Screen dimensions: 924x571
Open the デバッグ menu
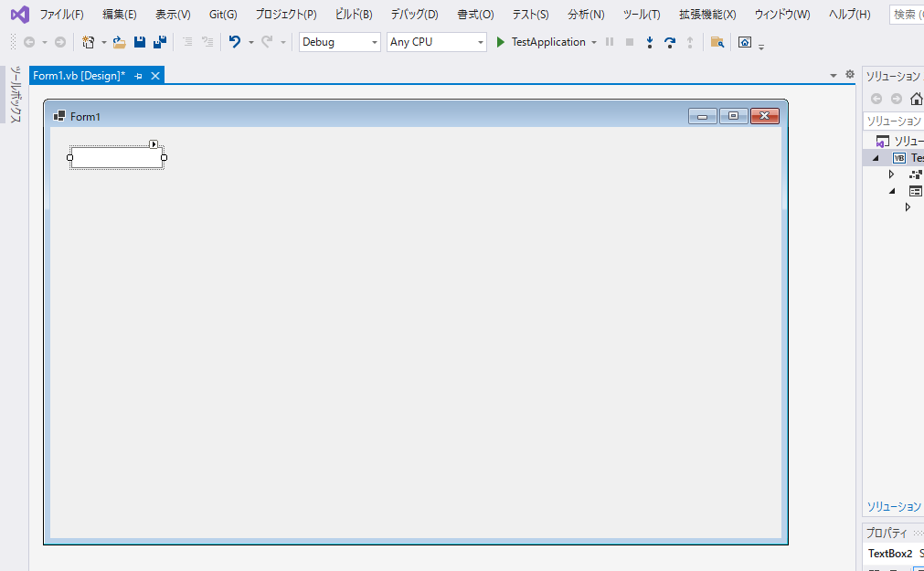point(413,14)
